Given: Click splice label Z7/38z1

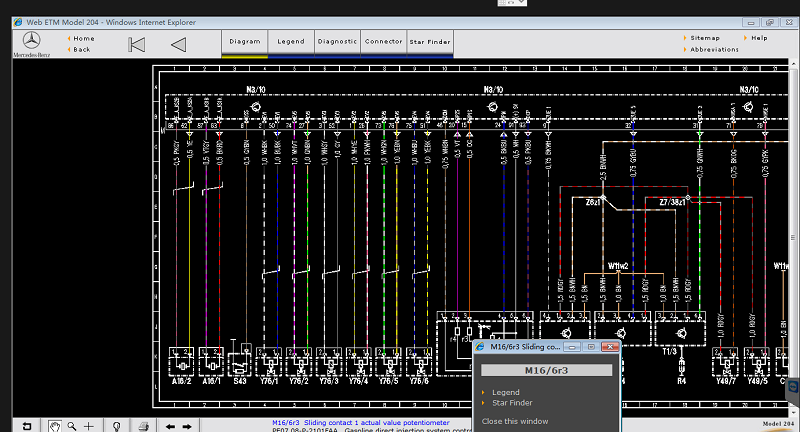Looking at the screenshot, I should pos(672,202).
